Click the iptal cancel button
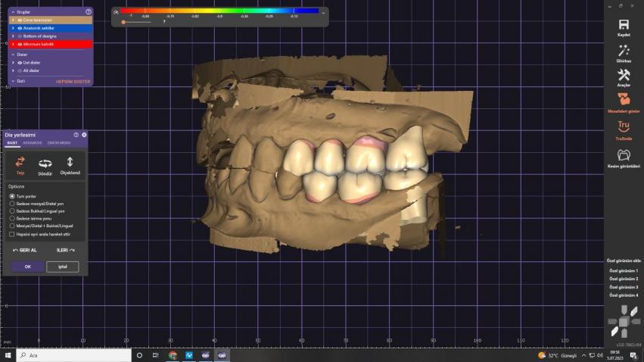This screenshot has height=362, width=644. coord(62,267)
